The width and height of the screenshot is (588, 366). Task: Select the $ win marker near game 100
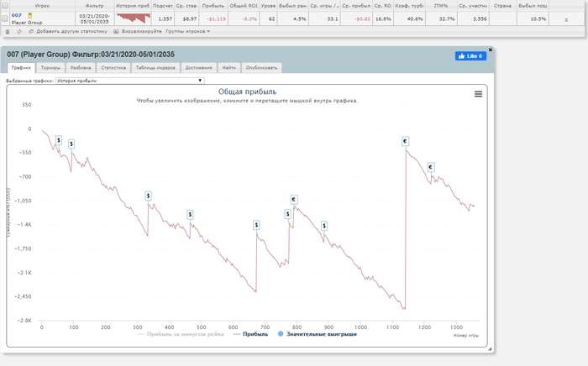click(71, 144)
